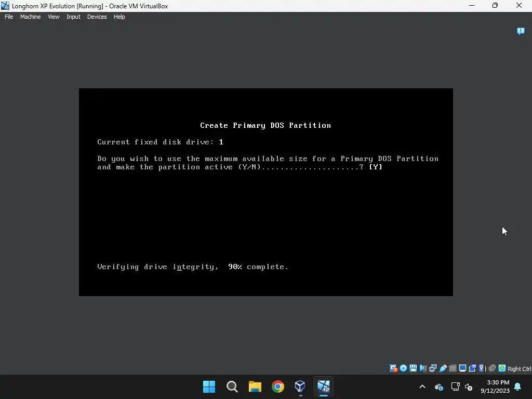Screen dimensions: 532x399
Task: Click the floppy disk status icon
Action: coord(413,368)
